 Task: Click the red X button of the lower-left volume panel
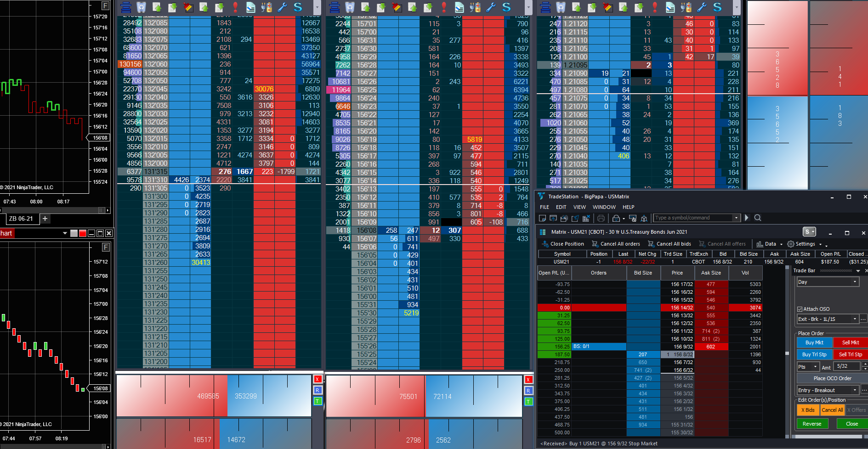coord(318,379)
